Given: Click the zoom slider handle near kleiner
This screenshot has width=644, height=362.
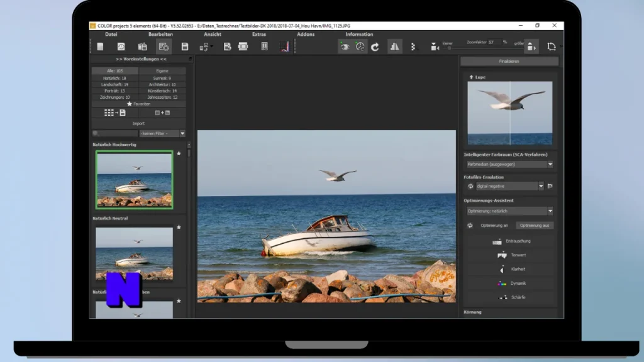Looking at the screenshot, I should click(x=449, y=48).
